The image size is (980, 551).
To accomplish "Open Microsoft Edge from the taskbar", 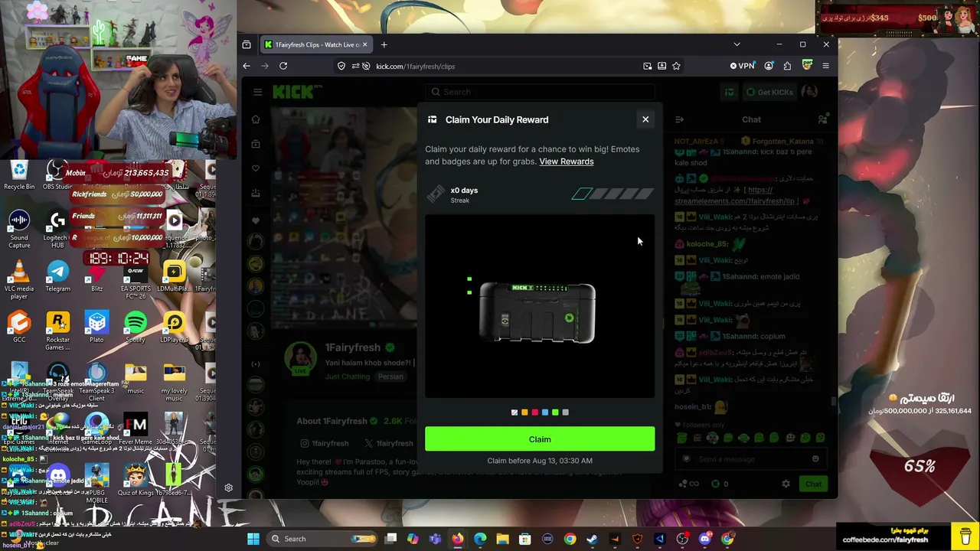I will pos(480,539).
